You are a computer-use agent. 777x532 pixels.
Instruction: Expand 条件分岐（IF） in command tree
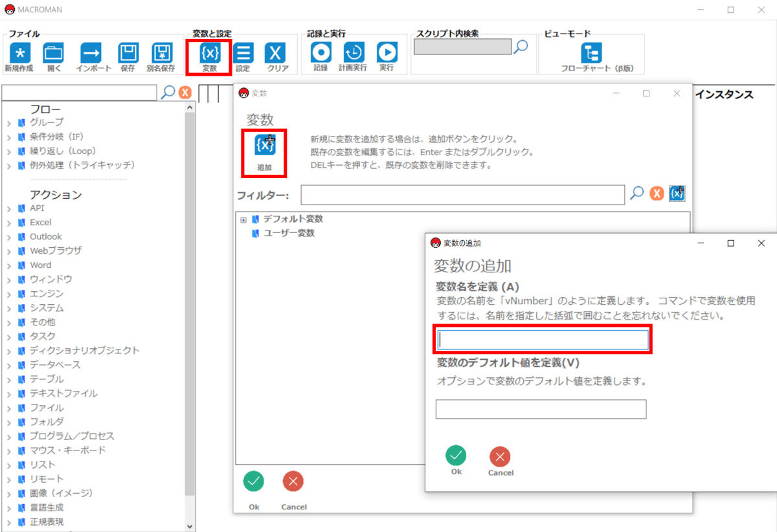pyautogui.click(x=9, y=137)
